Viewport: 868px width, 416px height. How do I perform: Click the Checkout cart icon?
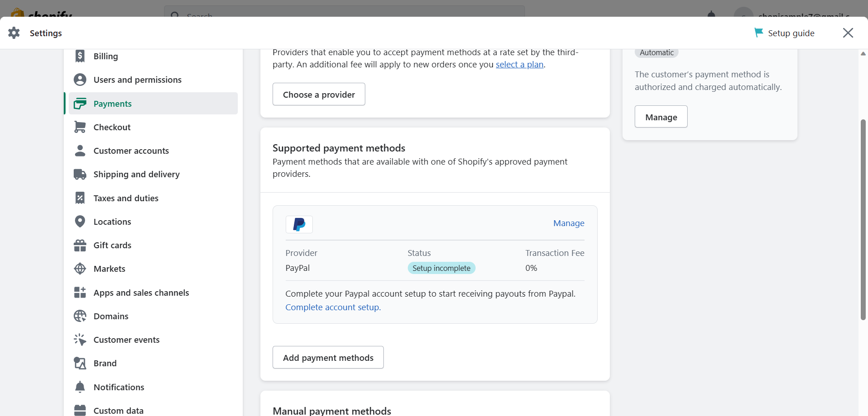click(80, 127)
